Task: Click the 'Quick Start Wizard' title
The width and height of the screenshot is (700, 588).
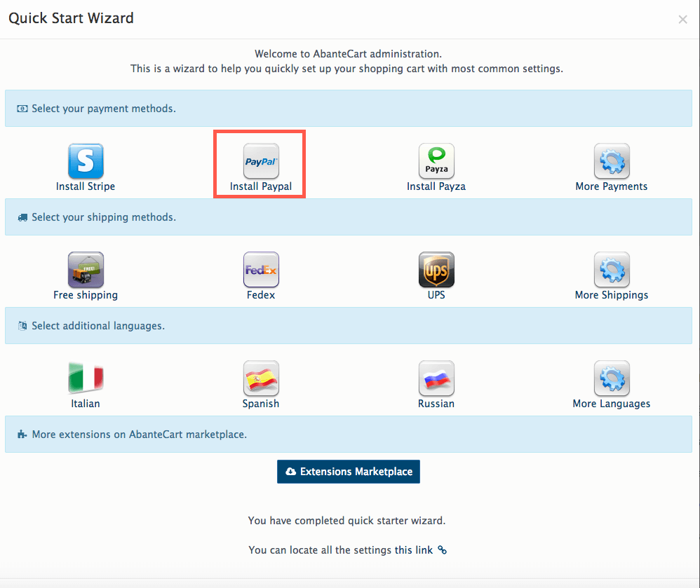Action: pyautogui.click(x=71, y=18)
